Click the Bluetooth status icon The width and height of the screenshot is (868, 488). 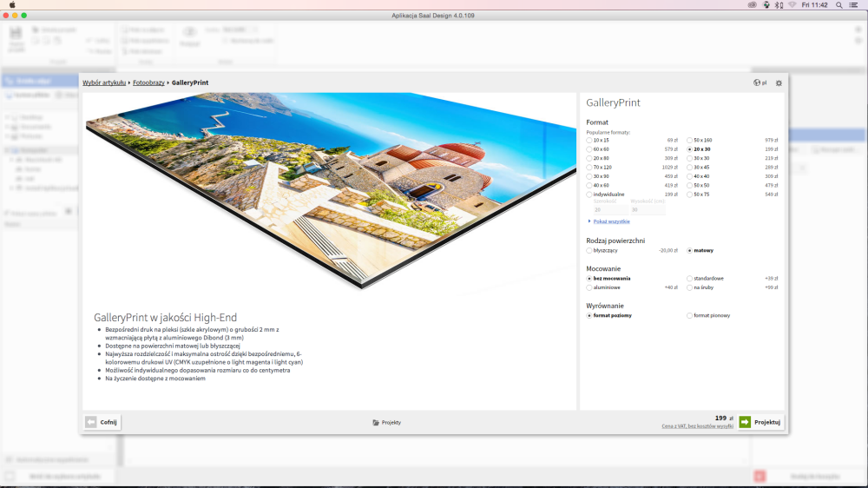(779, 5)
